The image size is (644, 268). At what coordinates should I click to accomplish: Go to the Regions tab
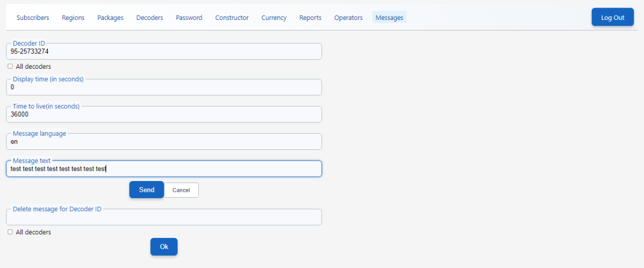(73, 18)
